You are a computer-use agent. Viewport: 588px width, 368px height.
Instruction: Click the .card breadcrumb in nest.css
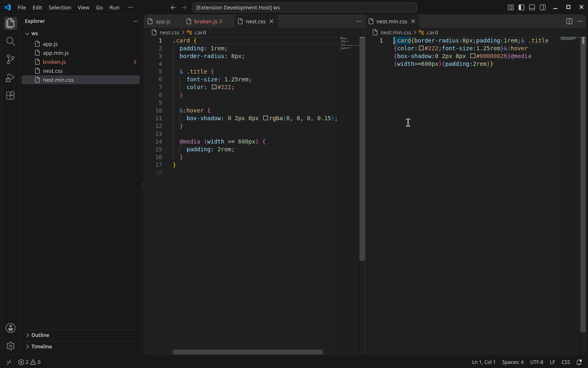click(196, 32)
